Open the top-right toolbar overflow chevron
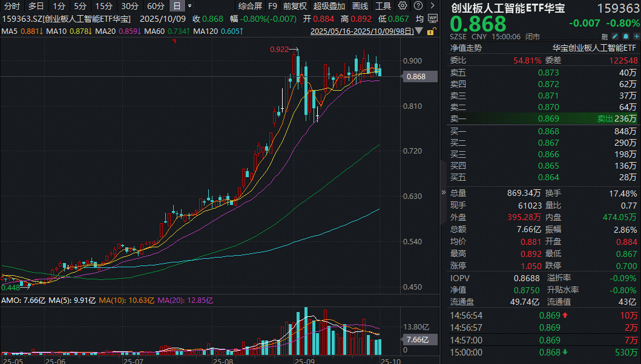Screen dimensions: 641x364 [432, 6]
